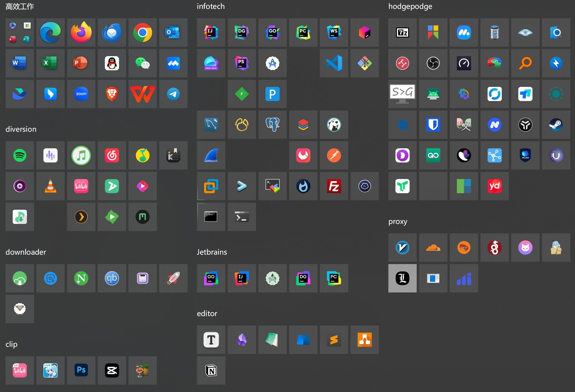Launch HandBrake pineapple tile

143,370
